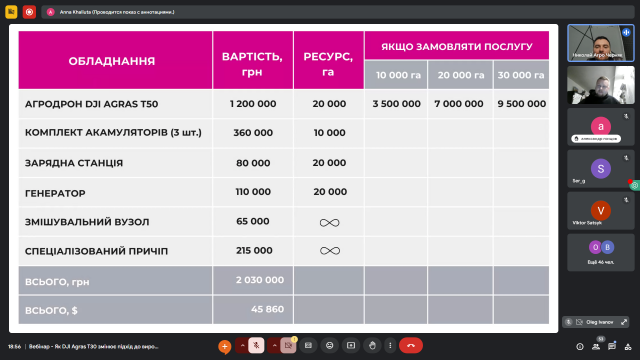The width and height of the screenshot is (640, 360).
Task: Open more options three-dot menu
Action: tap(390, 346)
